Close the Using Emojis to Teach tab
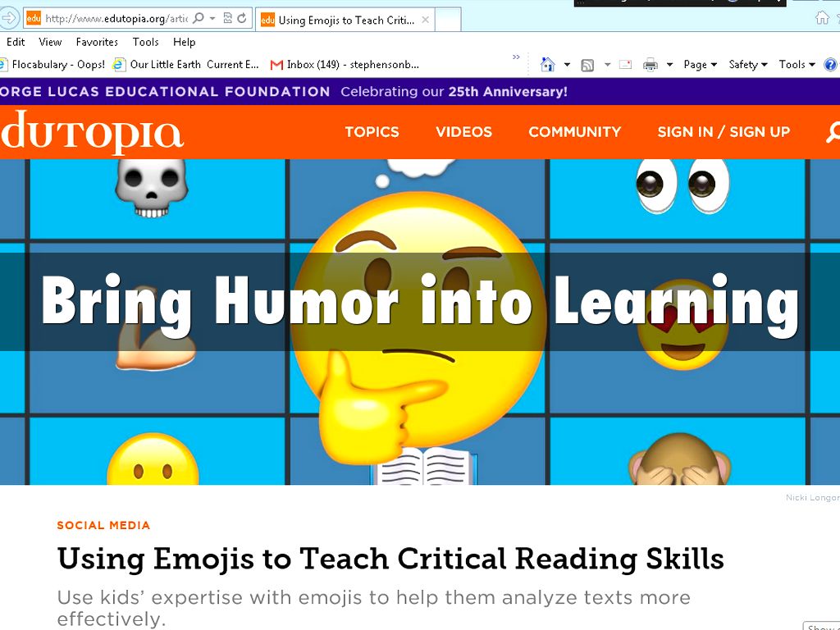840x630 pixels. click(x=425, y=20)
